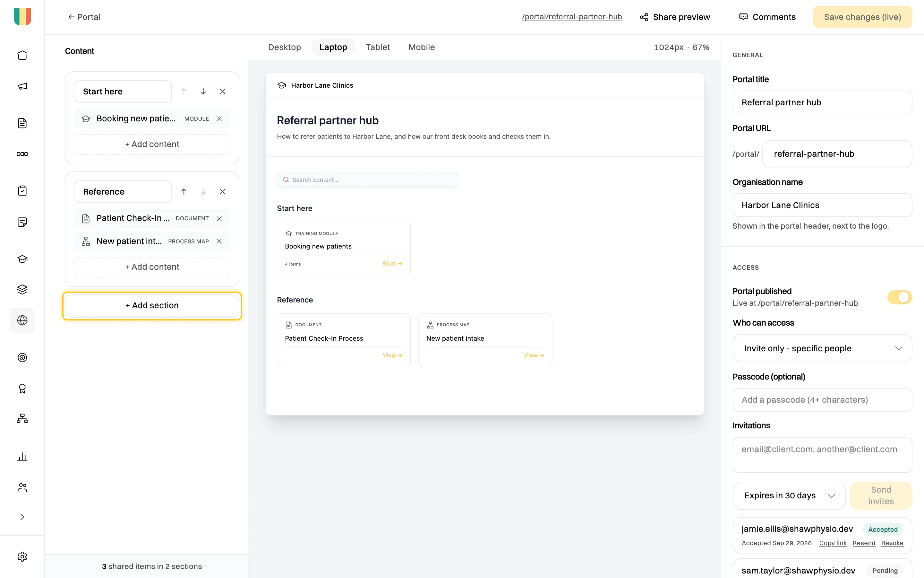Expand the sidebar with chevron arrow
This screenshot has height=578, width=924.
22,517
